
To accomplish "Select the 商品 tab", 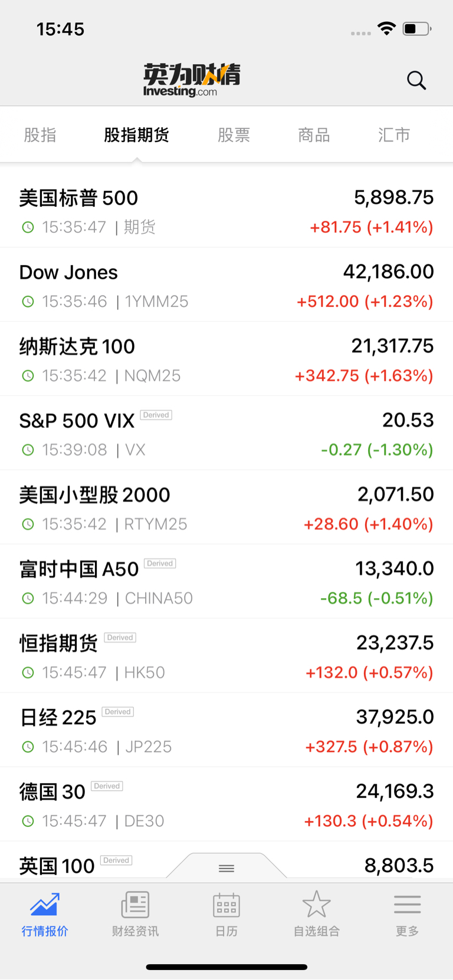I will (314, 135).
